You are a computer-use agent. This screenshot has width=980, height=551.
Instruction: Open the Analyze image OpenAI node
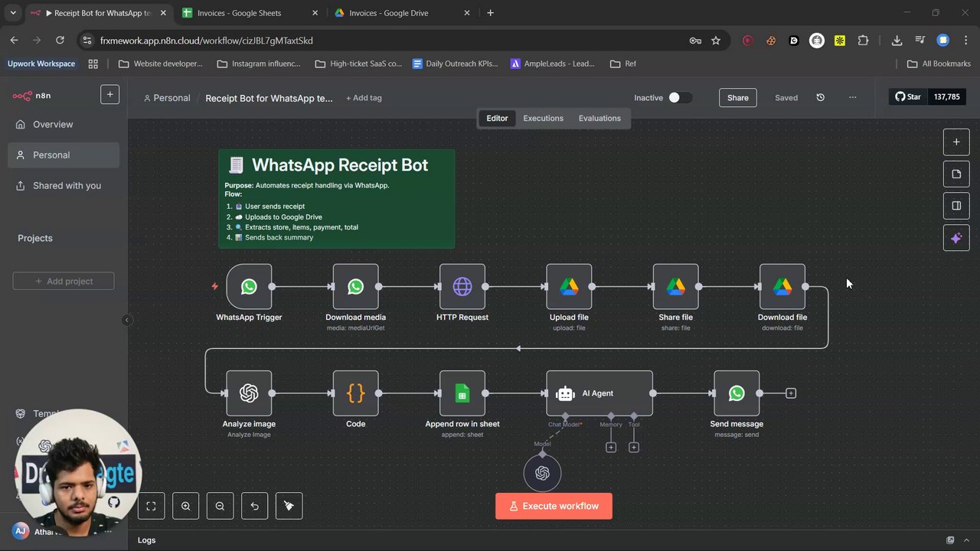pyautogui.click(x=249, y=393)
